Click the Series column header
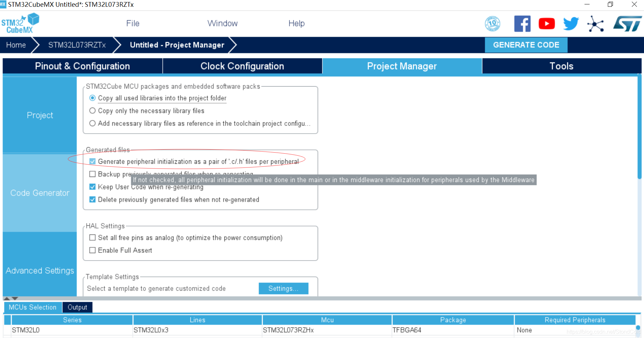644x338 pixels. click(72, 320)
